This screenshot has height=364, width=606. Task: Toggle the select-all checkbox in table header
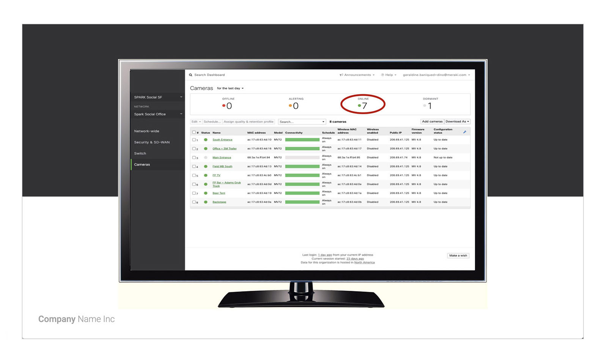point(194,132)
